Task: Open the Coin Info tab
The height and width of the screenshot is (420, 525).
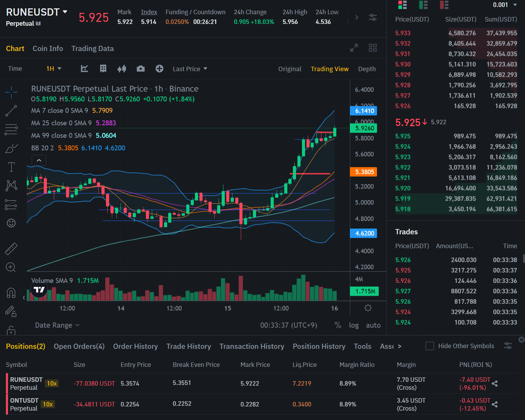Action: click(48, 49)
